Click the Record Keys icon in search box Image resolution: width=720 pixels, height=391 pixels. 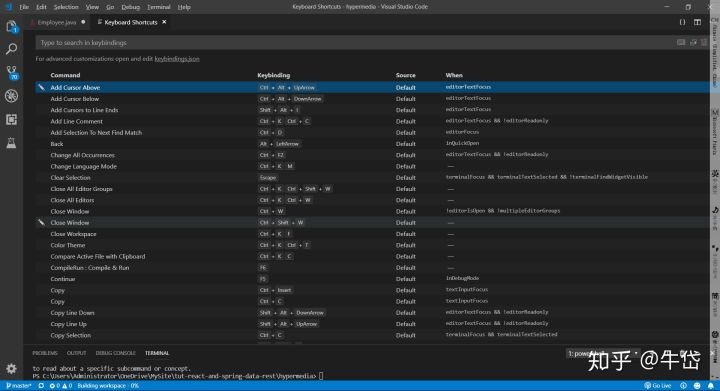(681, 43)
